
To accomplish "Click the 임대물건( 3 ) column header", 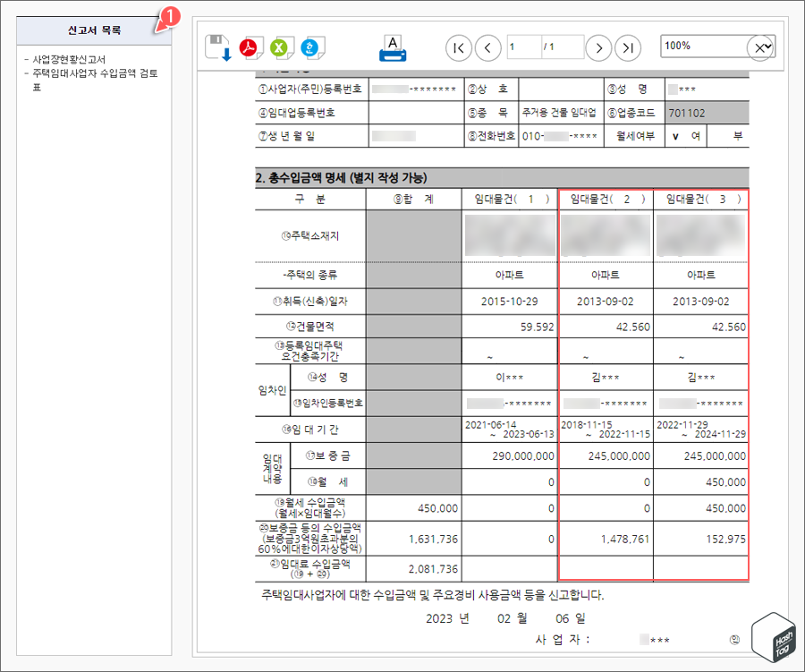I will click(x=703, y=200).
